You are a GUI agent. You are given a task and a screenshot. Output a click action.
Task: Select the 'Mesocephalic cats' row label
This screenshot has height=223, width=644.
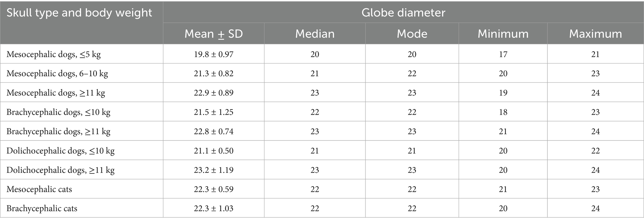coord(39,189)
